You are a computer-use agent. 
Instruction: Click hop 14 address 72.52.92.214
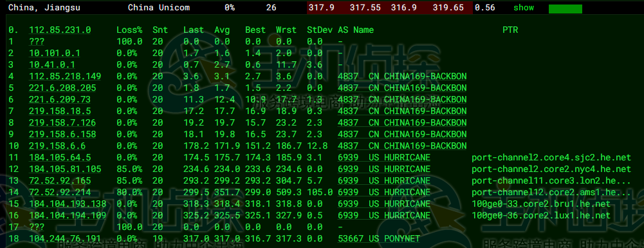(x=60, y=193)
